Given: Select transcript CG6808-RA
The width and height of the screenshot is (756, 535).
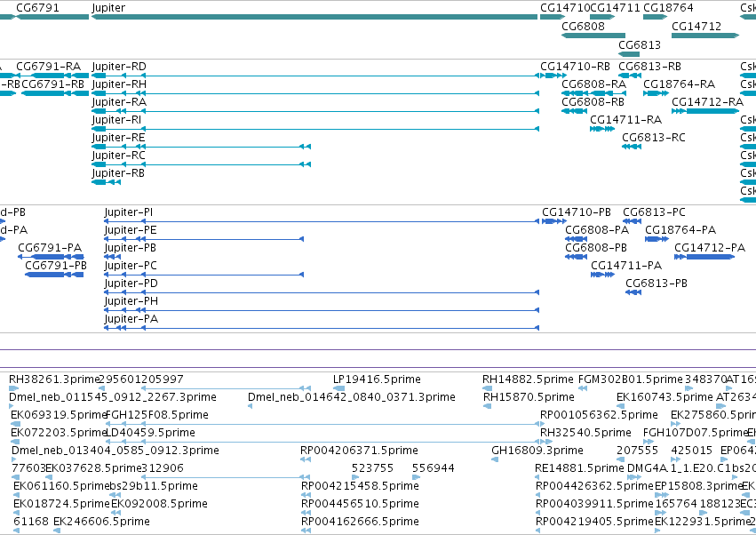Looking at the screenshot, I should pyautogui.click(x=594, y=84).
